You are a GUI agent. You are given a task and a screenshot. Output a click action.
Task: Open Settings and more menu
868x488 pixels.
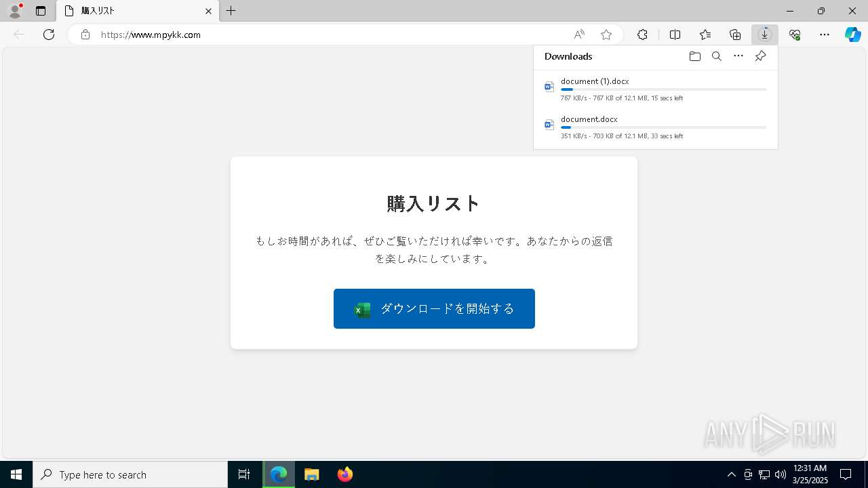point(825,35)
